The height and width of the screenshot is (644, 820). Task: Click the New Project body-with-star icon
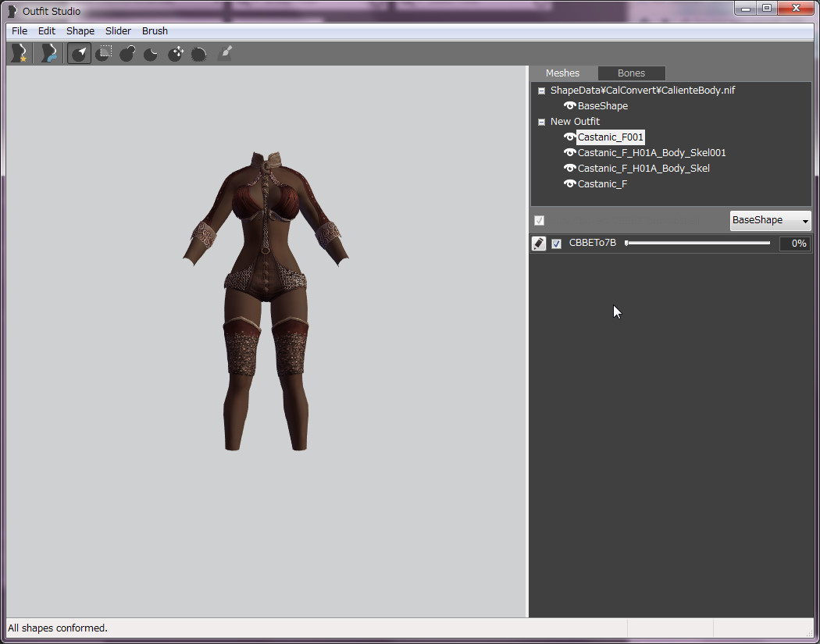(x=17, y=53)
